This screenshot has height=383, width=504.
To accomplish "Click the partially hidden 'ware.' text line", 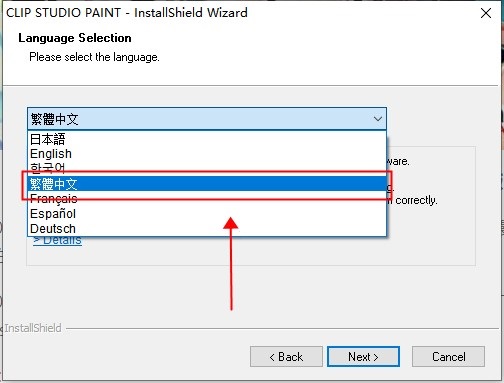I will pos(398,162).
